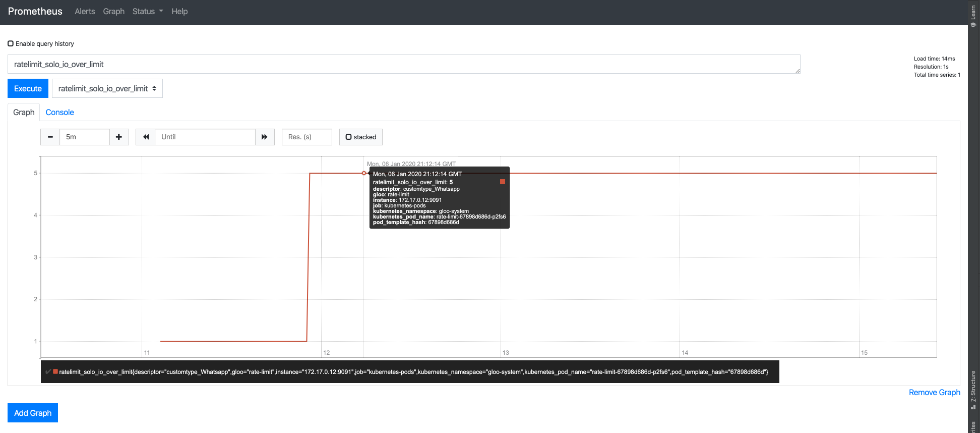Enable query history checkbox
Image resolution: width=980 pixels, height=433 pixels.
[11, 43]
